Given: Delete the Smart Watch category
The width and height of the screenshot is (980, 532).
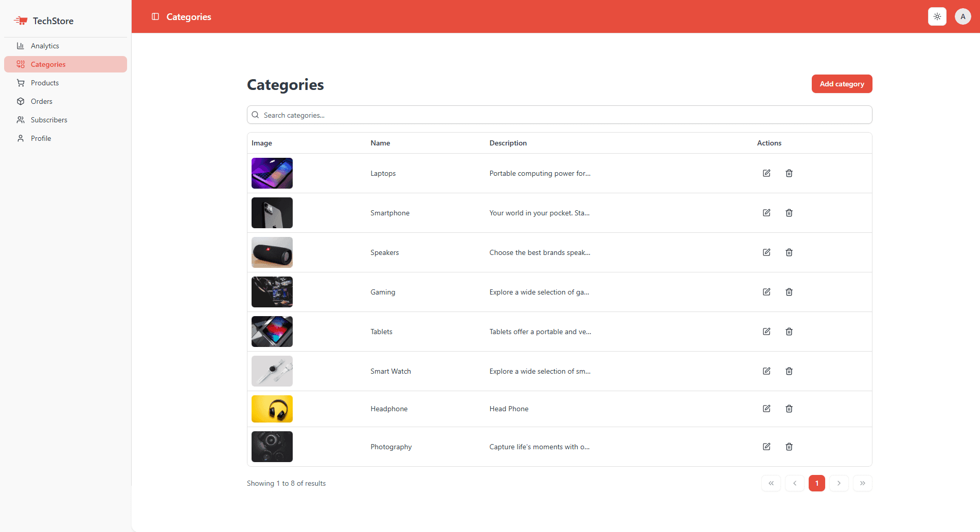Looking at the screenshot, I should tap(789, 371).
